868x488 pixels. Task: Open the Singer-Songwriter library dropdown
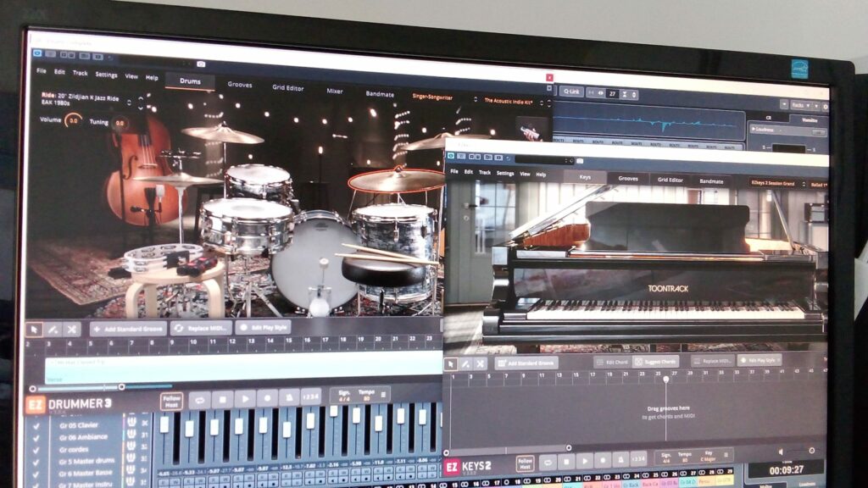tap(445, 98)
